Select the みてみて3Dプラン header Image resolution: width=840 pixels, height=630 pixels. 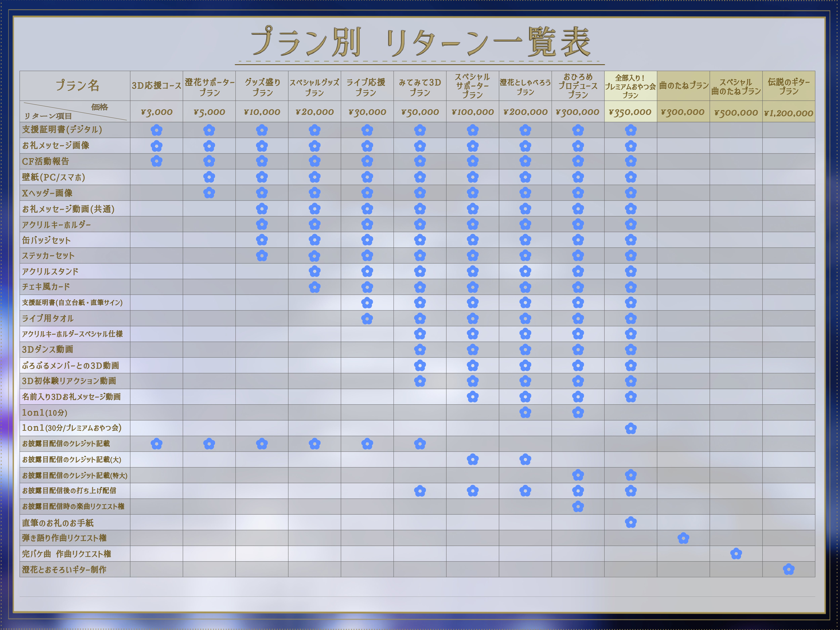420,86
